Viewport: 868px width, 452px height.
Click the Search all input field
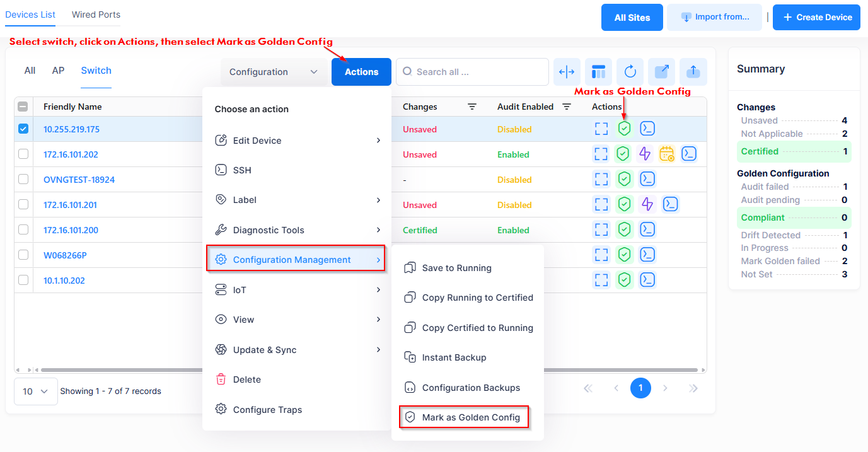click(473, 72)
